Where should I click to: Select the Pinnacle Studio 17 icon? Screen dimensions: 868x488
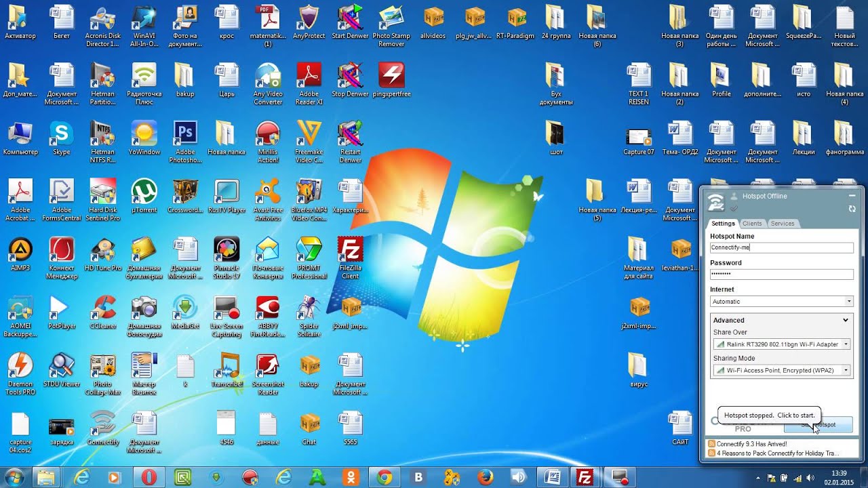226,258
